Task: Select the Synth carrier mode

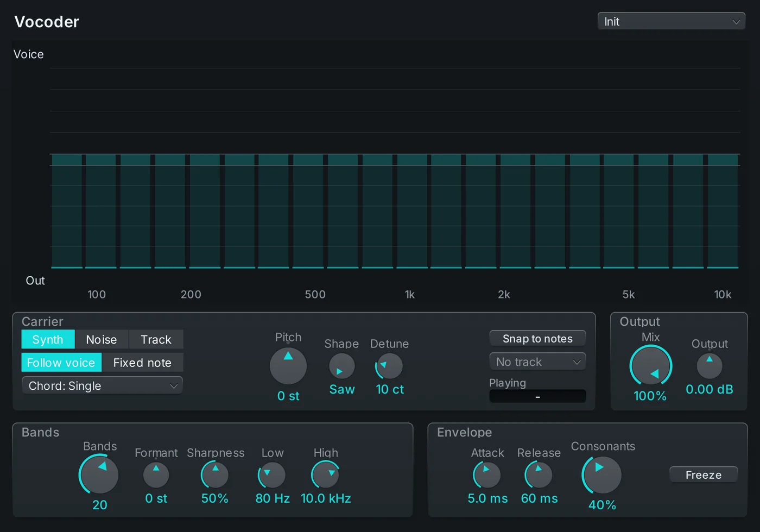Action: tap(48, 339)
